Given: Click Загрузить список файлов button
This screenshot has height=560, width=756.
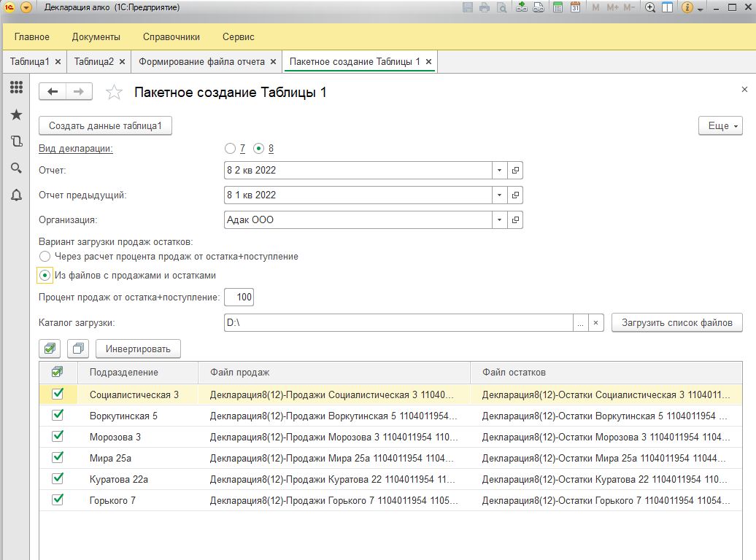Looking at the screenshot, I should point(677,322).
